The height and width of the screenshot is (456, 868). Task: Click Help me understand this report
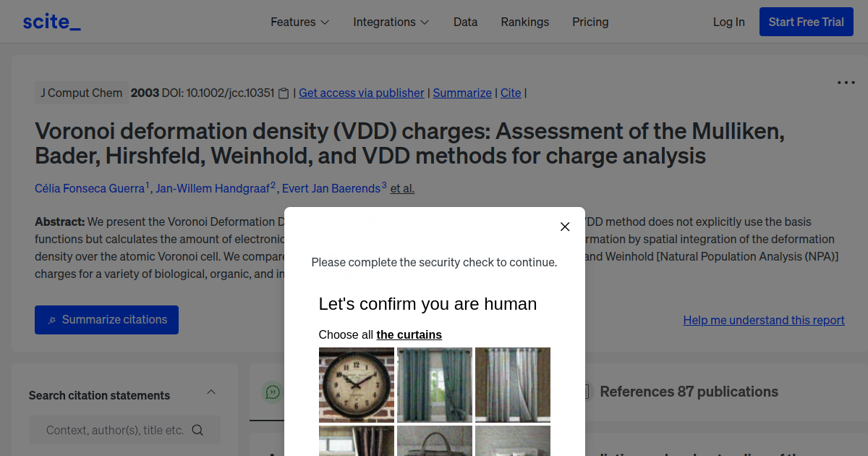(x=764, y=320)
